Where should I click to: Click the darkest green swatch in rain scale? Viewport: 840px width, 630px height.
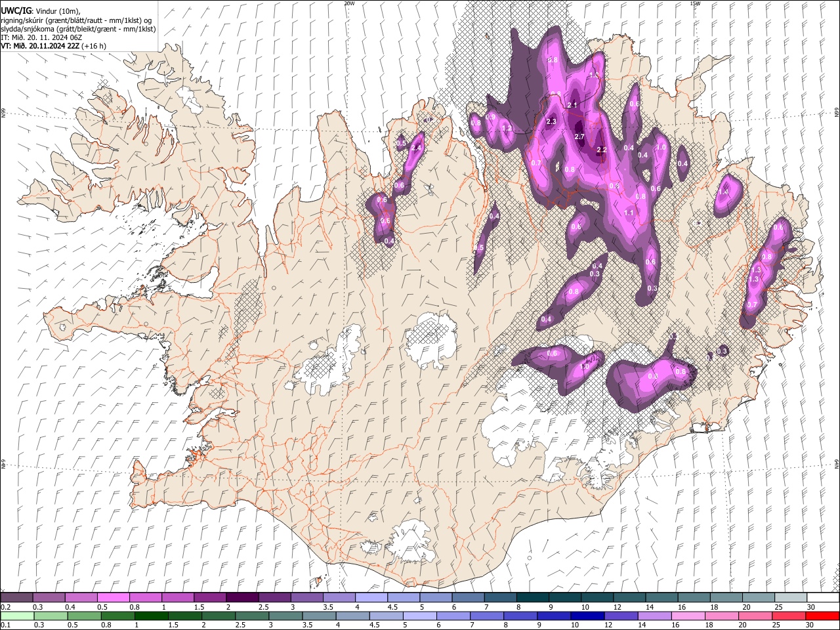point(150,616)
